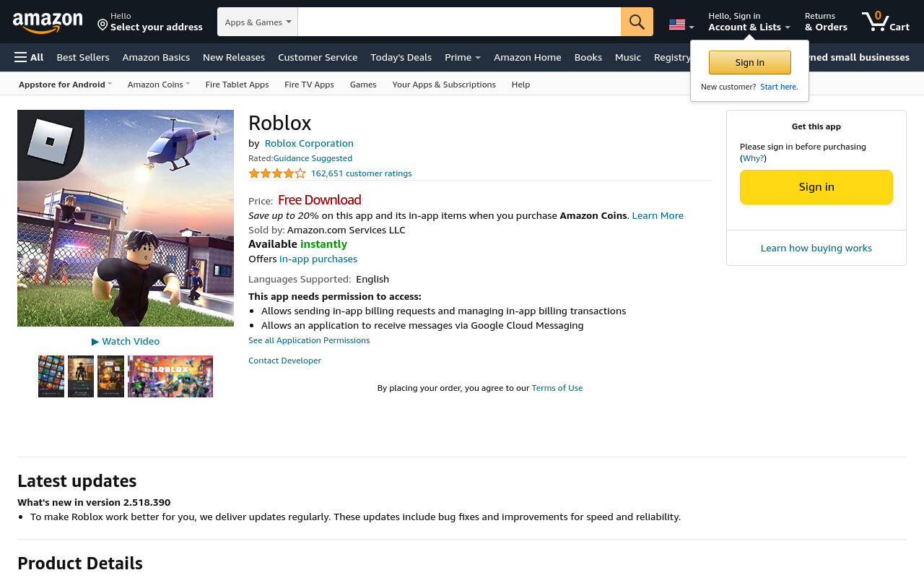The height and width of the screenshot is (578, 924).
Task: Open the All hamburger menu
Action: (29, 57)
